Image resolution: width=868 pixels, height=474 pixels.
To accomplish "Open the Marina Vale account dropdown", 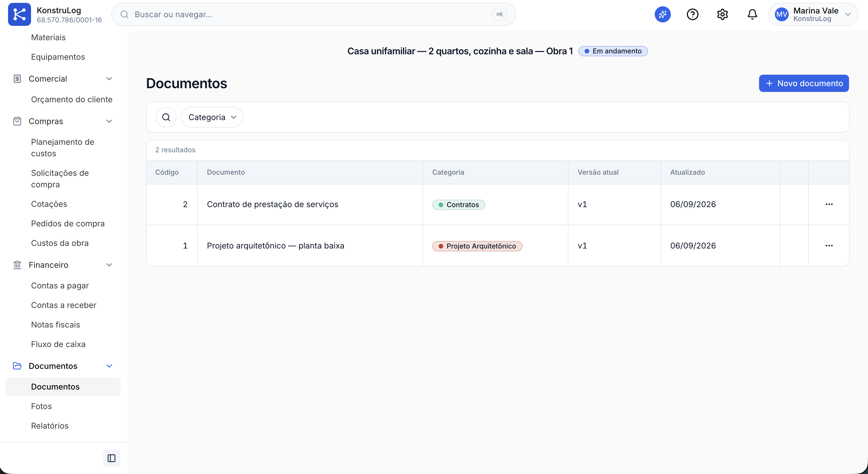I will (813, 14).
